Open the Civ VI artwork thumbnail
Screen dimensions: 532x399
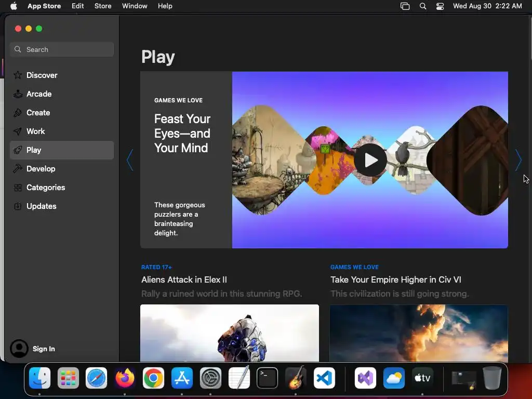(x=419, y=333)
